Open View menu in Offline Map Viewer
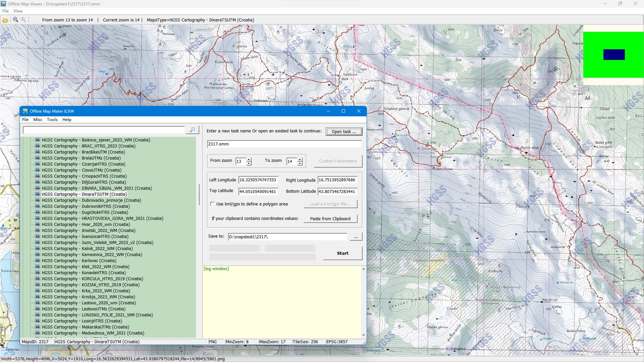Viewport: 644px width, 362px height. point(18,11)
